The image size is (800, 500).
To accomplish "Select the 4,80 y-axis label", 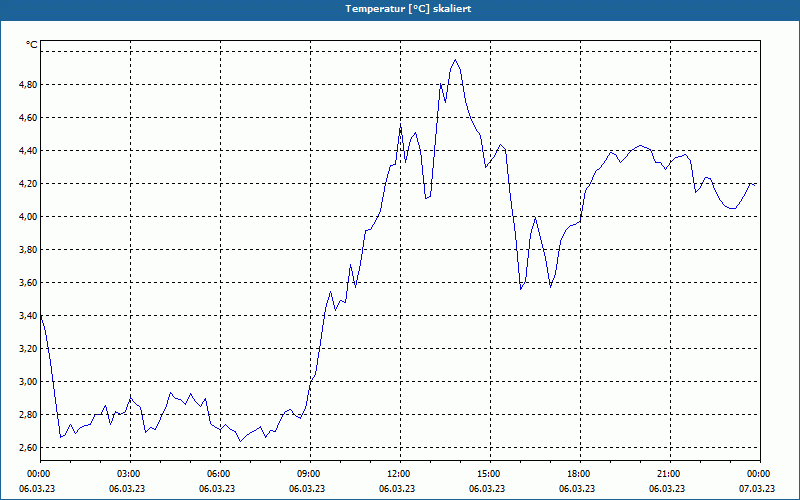I will (x=28, y=85).
